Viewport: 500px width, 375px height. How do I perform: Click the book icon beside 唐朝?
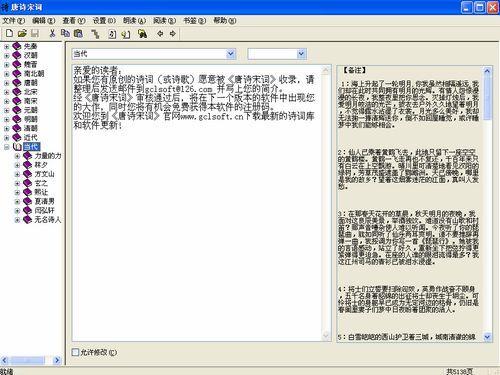click(x=17, y=83)
